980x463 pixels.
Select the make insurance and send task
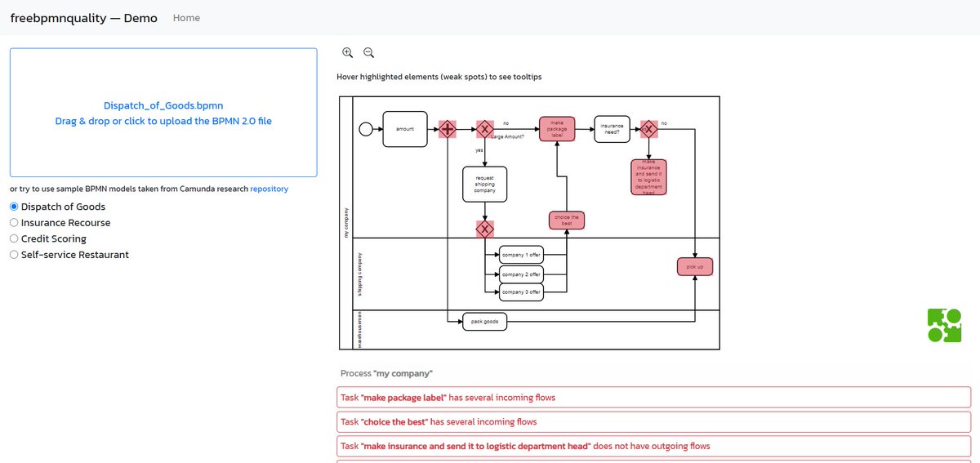(x=648, y=177)
